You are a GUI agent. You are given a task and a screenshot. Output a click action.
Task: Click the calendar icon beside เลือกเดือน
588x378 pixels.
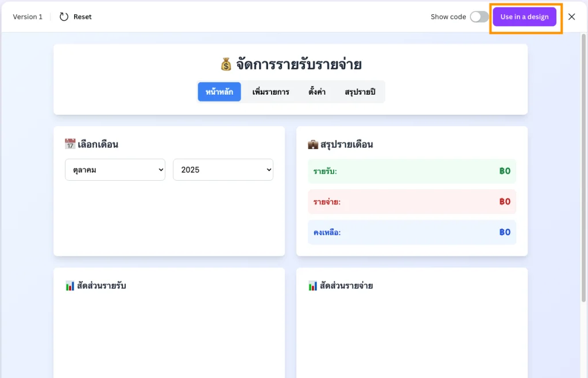point(70,144)
